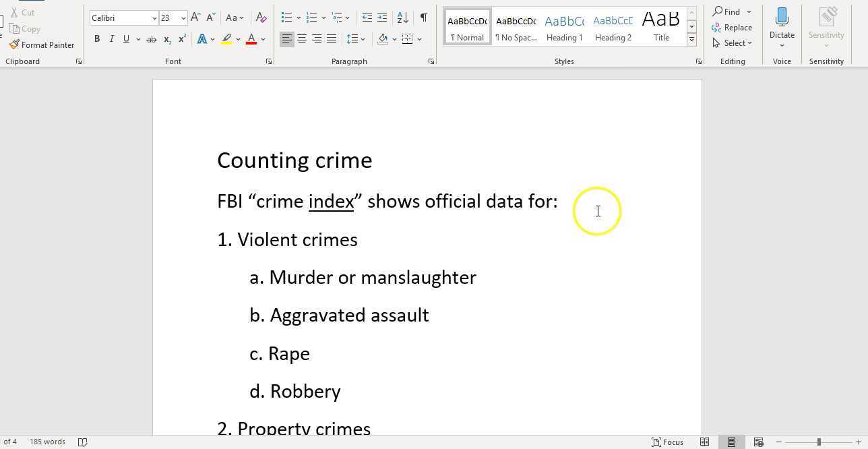Select the red font color swatch
This screenshot has width=868, height=449.
(x=251, y=38)
